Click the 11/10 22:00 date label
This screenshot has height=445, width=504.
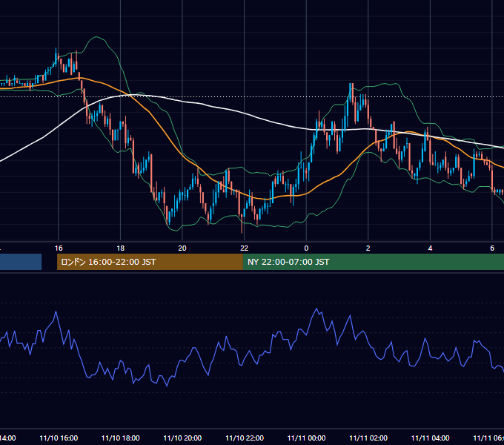pos(245,438)
